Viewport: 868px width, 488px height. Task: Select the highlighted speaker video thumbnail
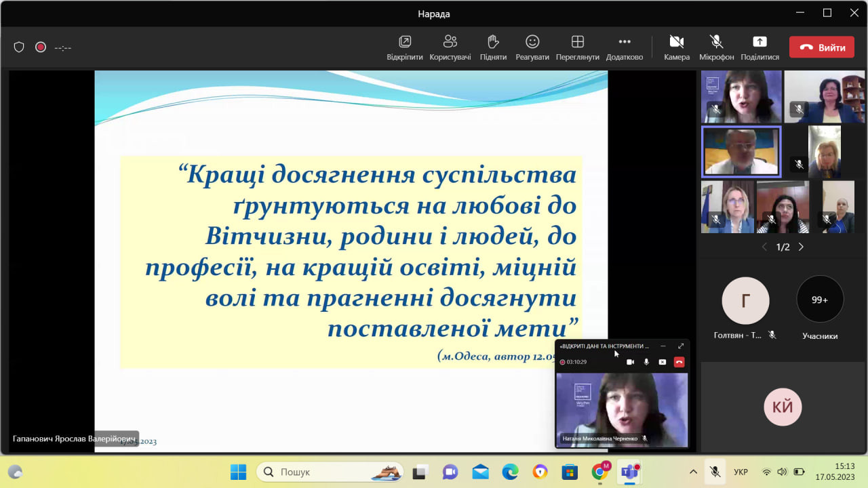pos(741,152)
